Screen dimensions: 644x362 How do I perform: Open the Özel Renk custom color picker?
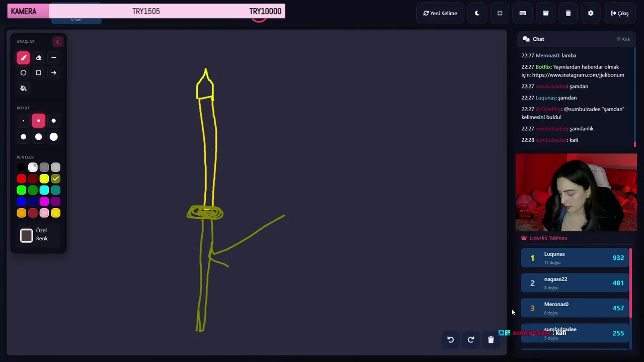pyautogui.click(x=27, y=235)
